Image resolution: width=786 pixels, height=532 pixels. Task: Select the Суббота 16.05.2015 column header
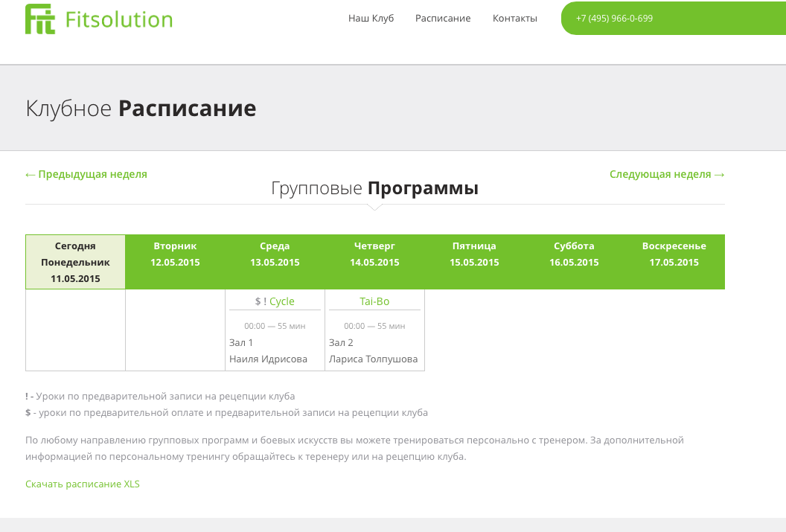pos(574,254)
